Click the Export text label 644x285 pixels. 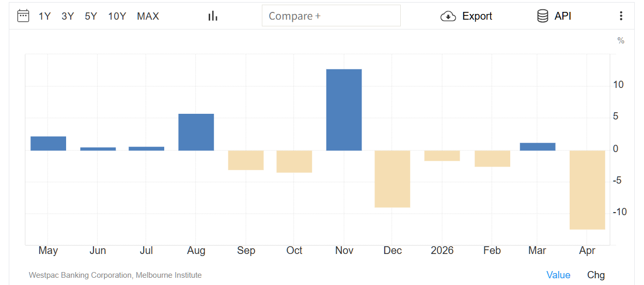coord(477,16)
